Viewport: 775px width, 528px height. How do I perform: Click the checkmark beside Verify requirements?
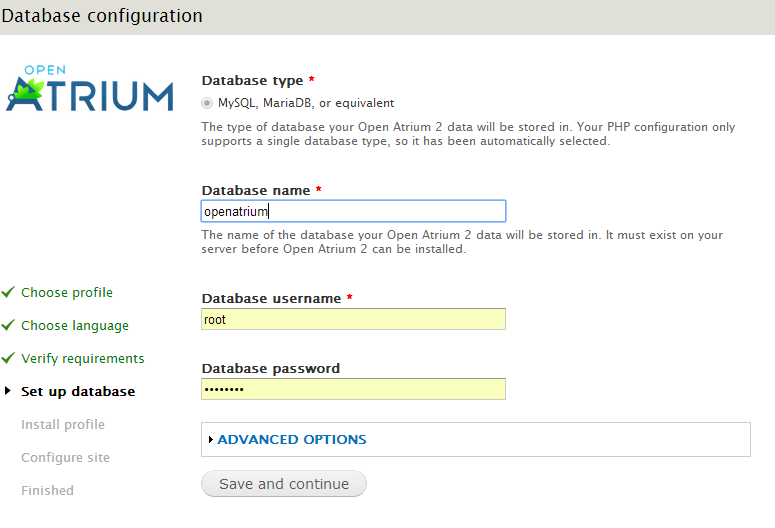8,358
